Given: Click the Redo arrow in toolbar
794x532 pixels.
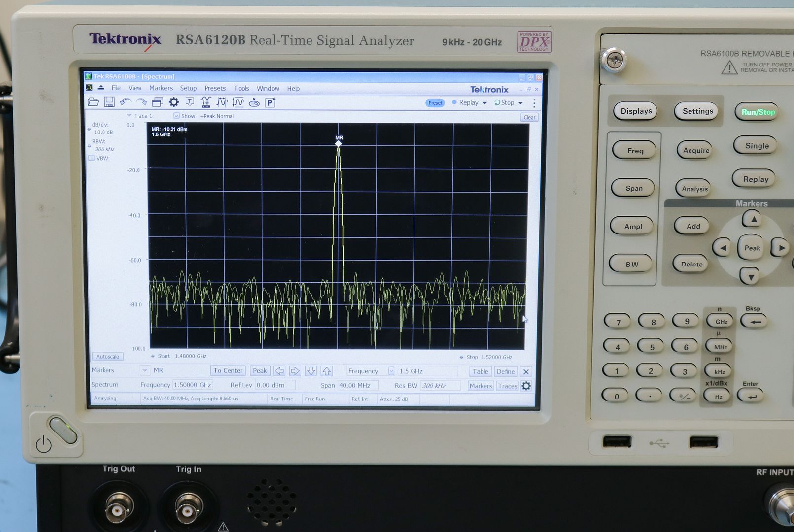Looking at the screenshot, I should click(141, 102).
